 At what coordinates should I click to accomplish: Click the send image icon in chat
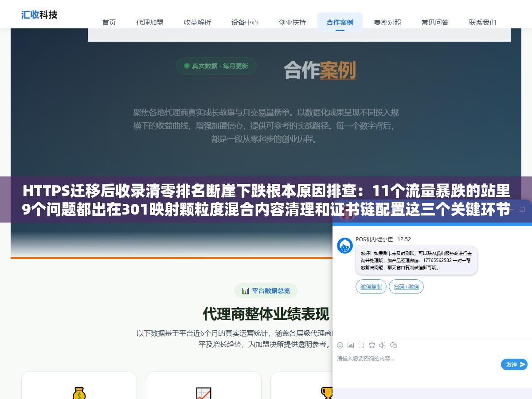point(351,345)
